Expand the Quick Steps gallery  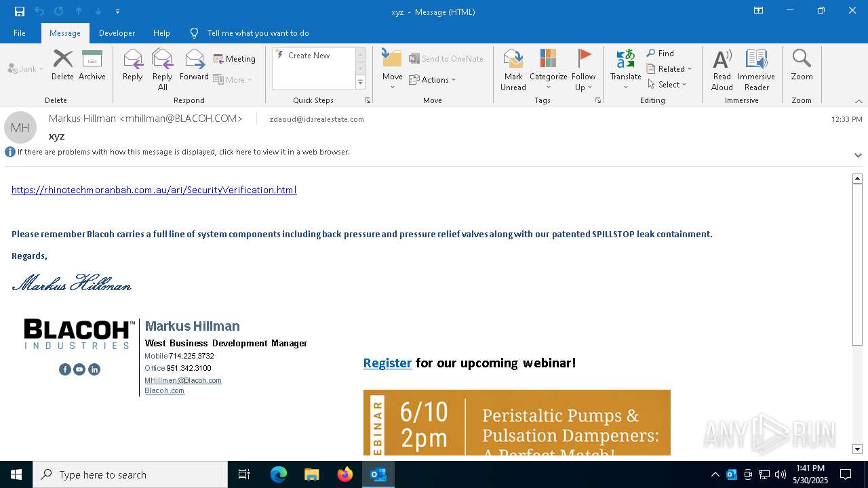pos(360,83)
